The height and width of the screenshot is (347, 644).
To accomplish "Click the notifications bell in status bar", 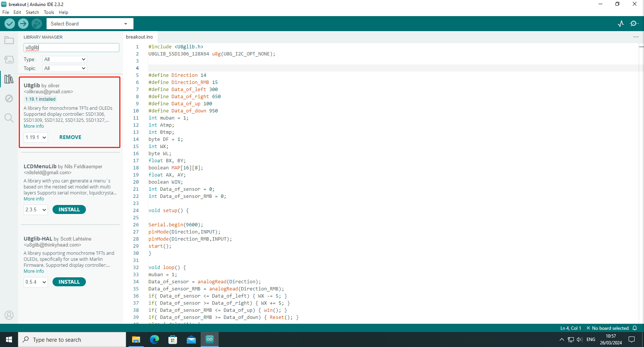I will [635, 328].
